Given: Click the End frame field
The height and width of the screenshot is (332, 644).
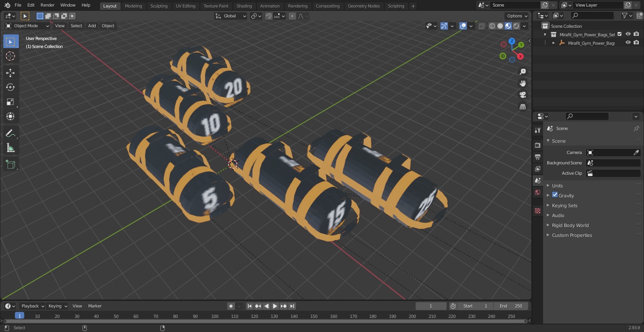Looking at the screenshot, I should tap(511, 306).
